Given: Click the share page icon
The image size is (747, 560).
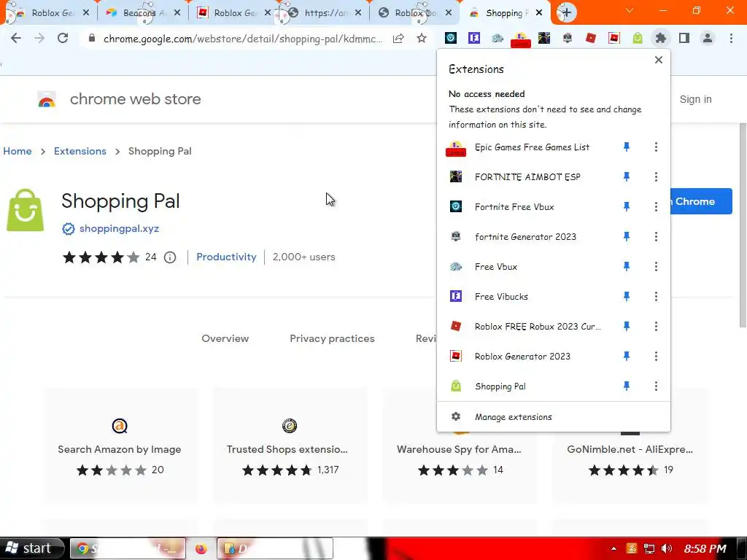Looking at the screenshot, I should (398, 38).
